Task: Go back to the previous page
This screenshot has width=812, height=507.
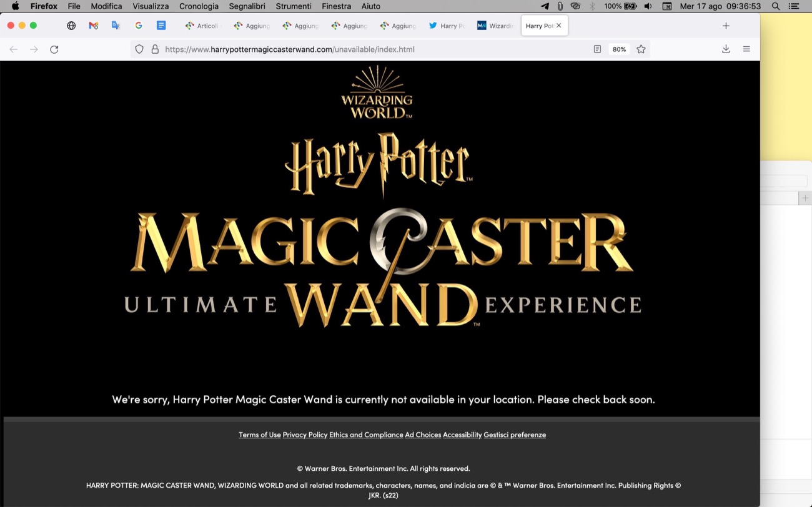Action: 14,49
